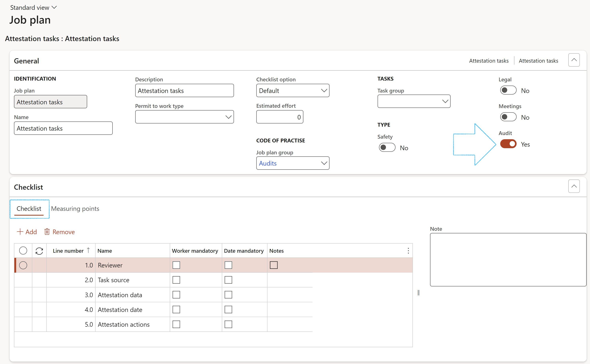The image size is (590, 364).
Task: Check Worker mandatory for Reviewer
Action: point(176,265)
